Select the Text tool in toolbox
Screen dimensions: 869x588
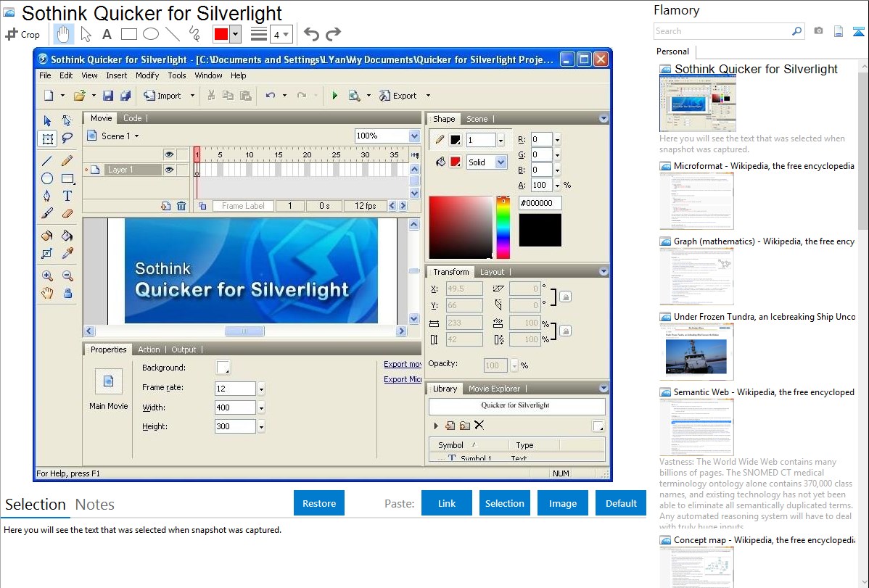67,196
